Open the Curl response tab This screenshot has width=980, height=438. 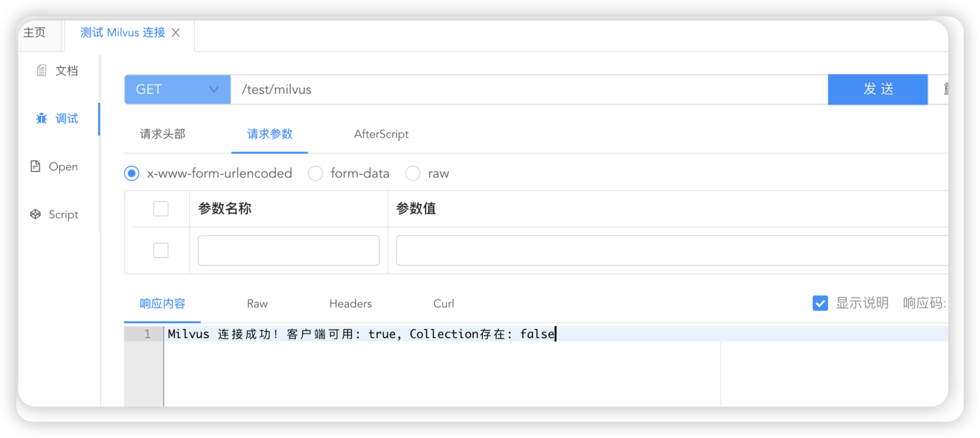coord(444,304)
